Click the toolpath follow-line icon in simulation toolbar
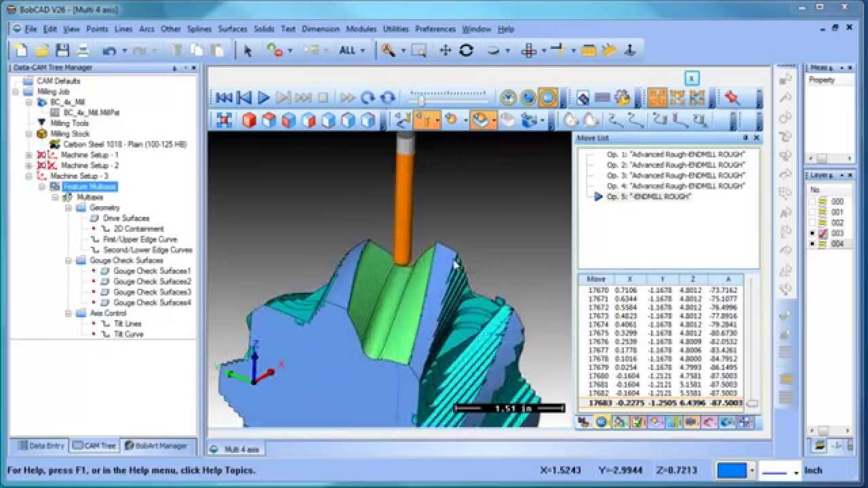The width and height of the screenshot is (868, 488). pos(403,120)
